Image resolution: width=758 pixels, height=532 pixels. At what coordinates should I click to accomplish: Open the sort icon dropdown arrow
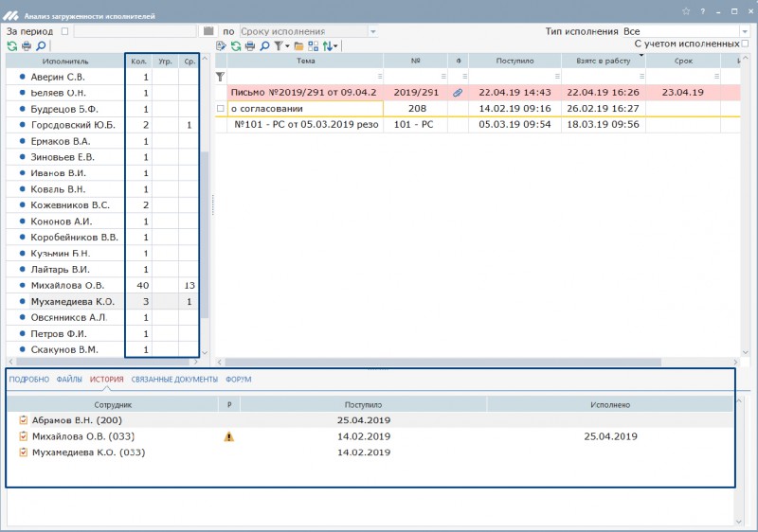(335, 46)
